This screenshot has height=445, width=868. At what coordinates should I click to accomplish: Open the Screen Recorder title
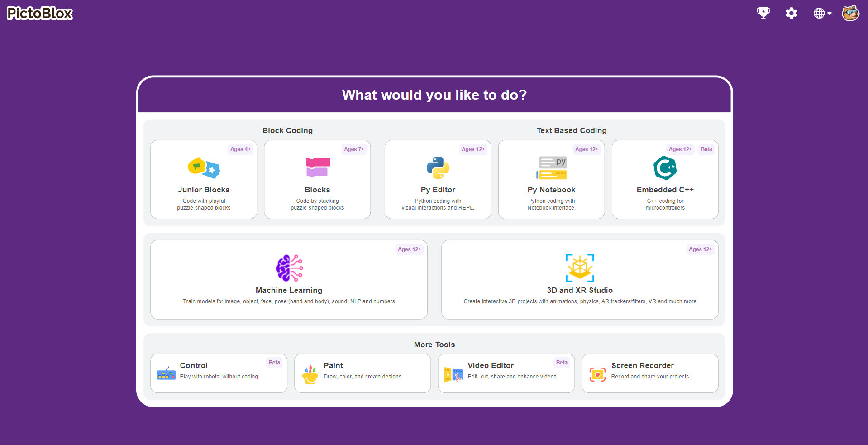(x=643, y=365)
